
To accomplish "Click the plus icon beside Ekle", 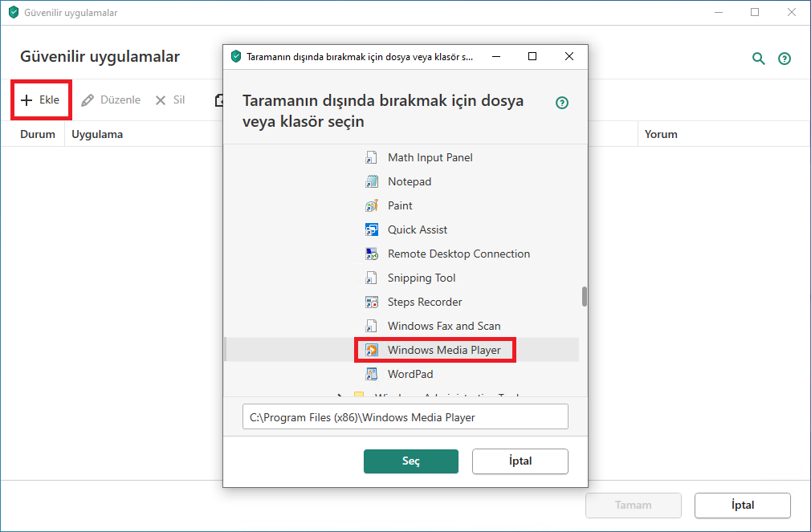I will pos(26,99).
